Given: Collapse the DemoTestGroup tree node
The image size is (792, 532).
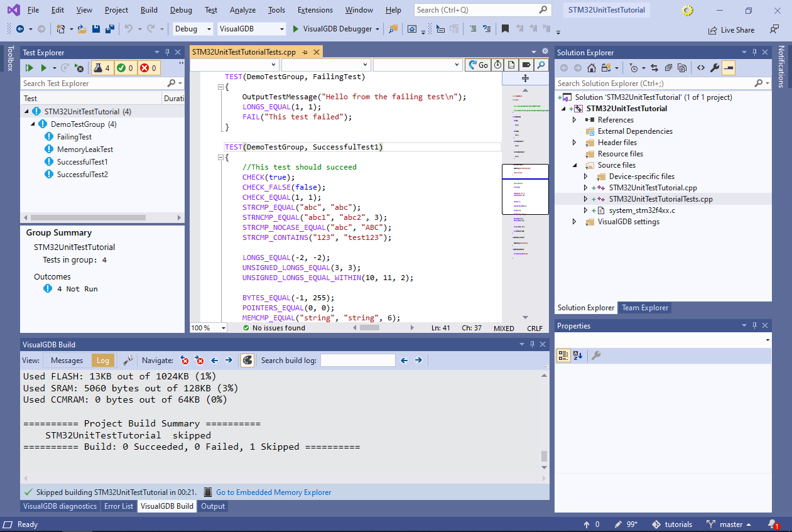Looking at the screenshot, I should [33, 124].
